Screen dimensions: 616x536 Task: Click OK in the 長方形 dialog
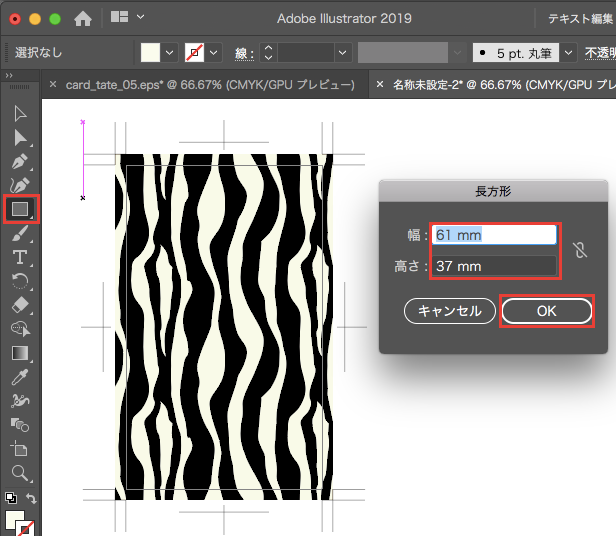546,311
